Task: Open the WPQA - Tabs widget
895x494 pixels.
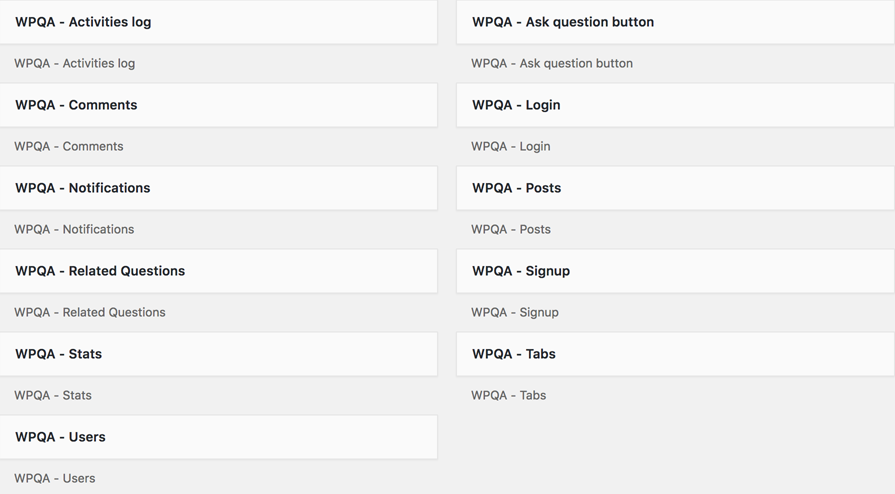Action: (675, 354)
